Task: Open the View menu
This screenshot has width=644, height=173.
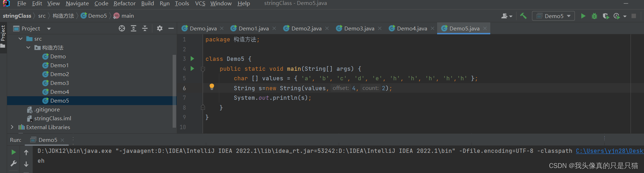Action: click(53, 4)
